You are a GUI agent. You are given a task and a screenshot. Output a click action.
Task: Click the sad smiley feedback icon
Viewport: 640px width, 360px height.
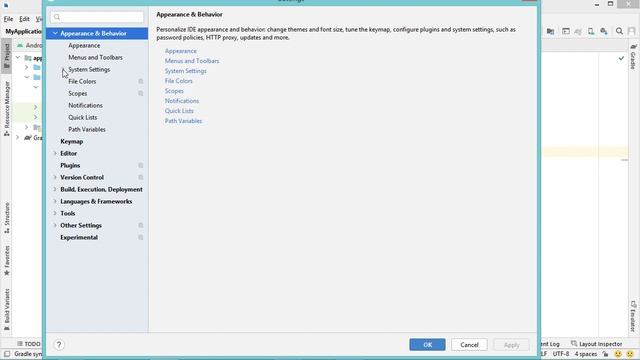(x=630, y=354)
